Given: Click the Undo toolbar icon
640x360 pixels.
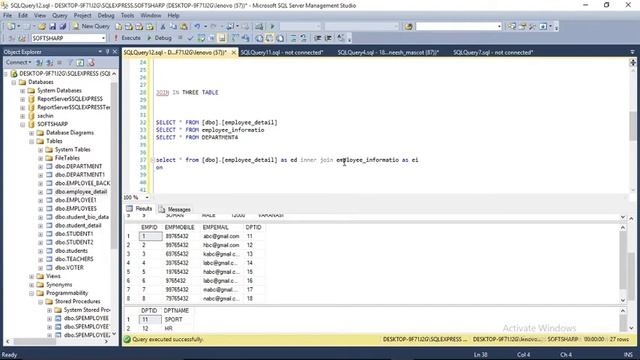Looking at the screenshot, I should (x=197, y=27).
